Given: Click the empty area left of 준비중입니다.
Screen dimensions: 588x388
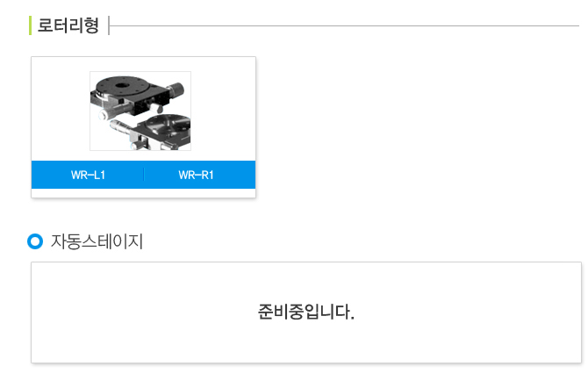Looking at the screenshot, I should pos(145,313).
